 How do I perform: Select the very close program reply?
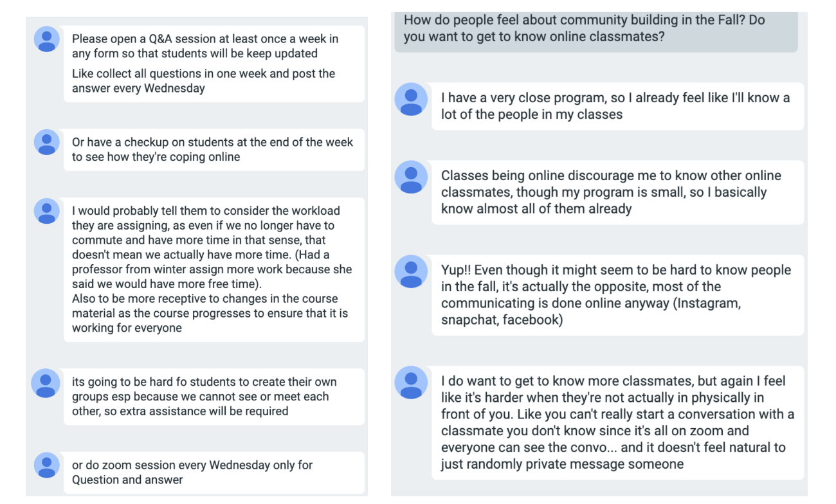click(618, 106)
